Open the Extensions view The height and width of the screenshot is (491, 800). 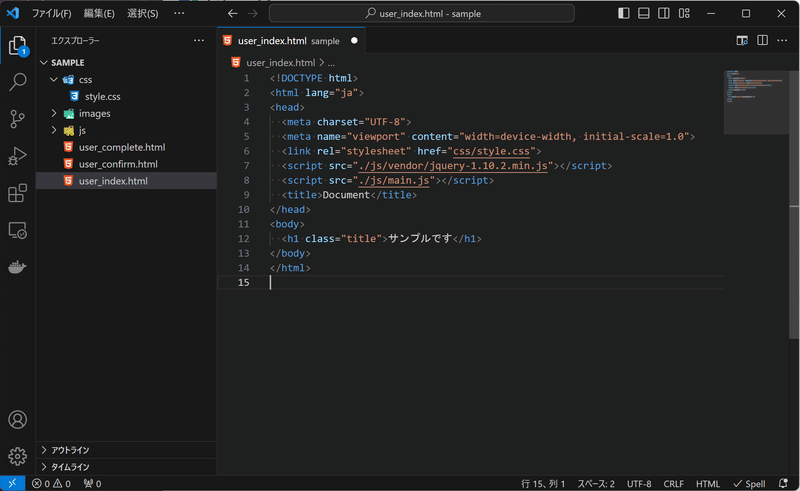(x=18, y=193)
